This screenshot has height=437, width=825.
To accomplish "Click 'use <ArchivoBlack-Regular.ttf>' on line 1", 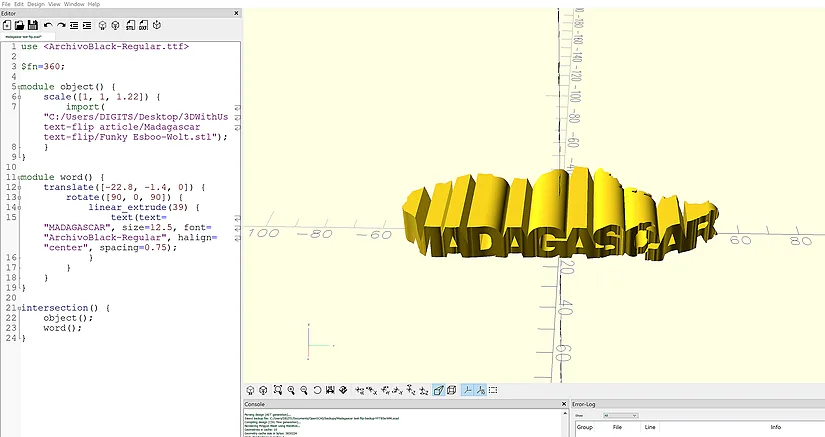I will (x=105, y=47).
